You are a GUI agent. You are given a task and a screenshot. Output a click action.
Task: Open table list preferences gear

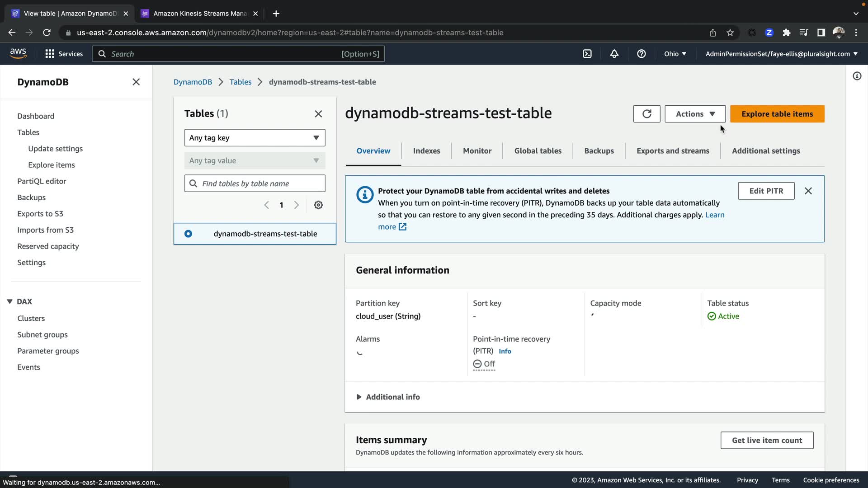[318, 205]
